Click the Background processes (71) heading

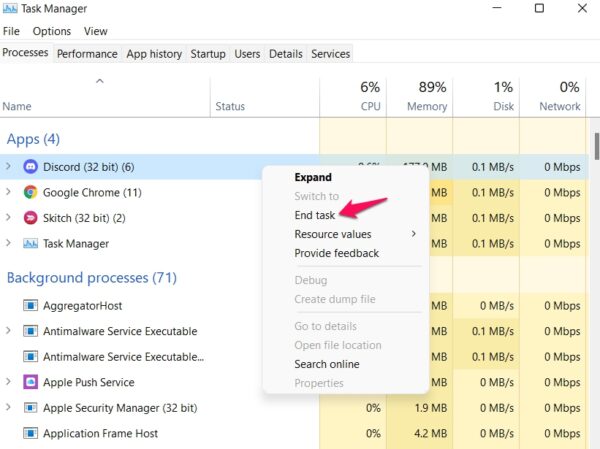tap(92, 278)
